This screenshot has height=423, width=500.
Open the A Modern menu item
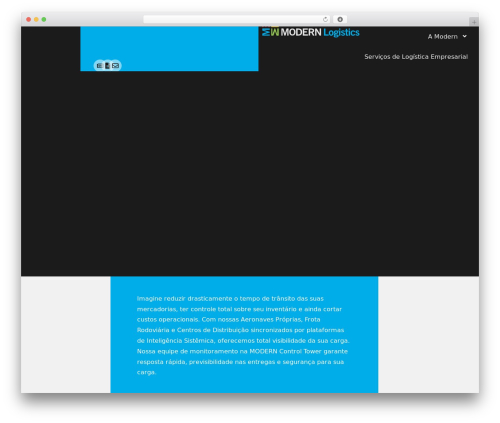tap(443, 36)
